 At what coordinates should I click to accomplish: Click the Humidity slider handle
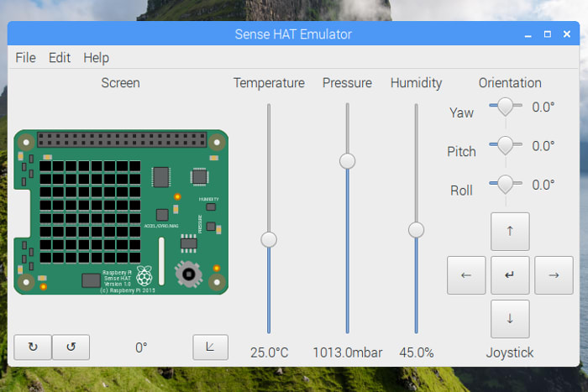(x=417, y=230)
